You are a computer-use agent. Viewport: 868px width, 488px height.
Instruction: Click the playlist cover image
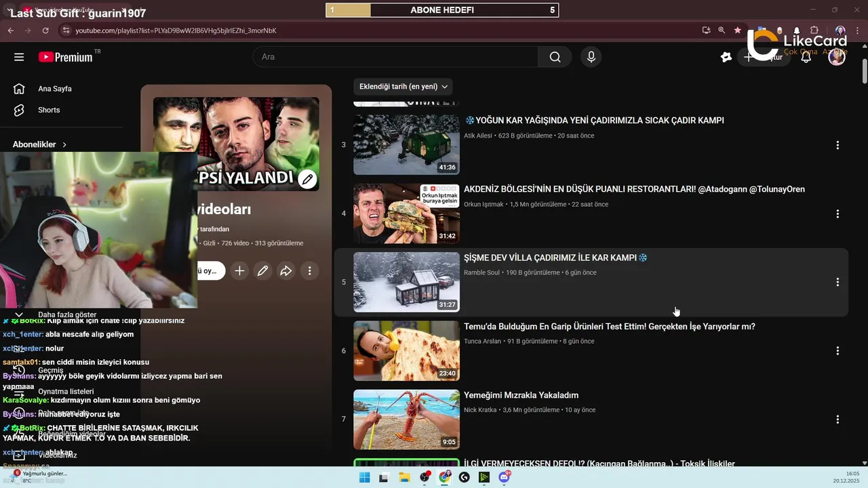tap(236, 144)
